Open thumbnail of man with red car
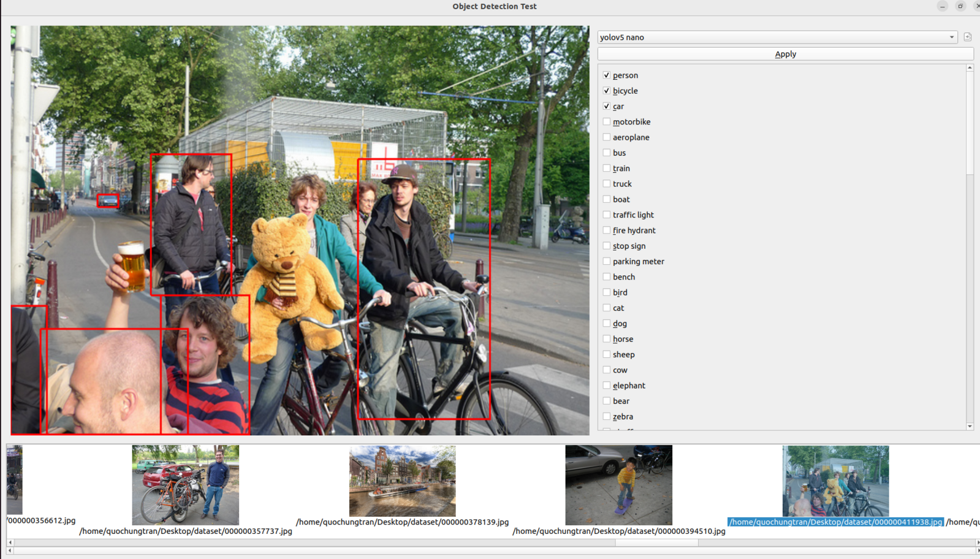 click(x=185, y=484)
